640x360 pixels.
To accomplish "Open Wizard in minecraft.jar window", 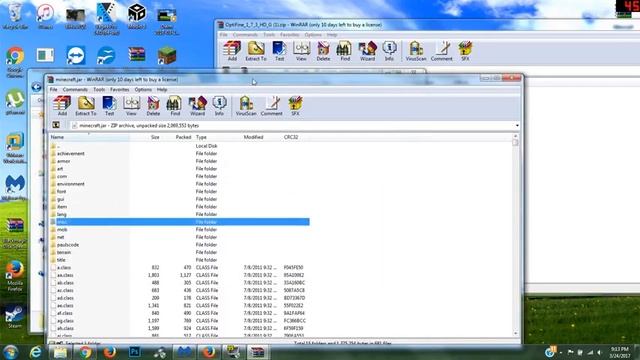I will pos(198,106).
